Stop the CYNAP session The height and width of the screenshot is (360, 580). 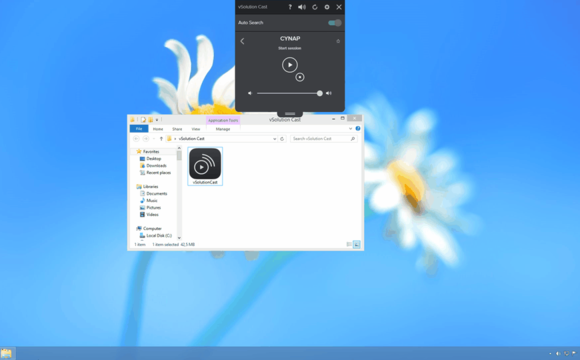(x=300, y=77)
